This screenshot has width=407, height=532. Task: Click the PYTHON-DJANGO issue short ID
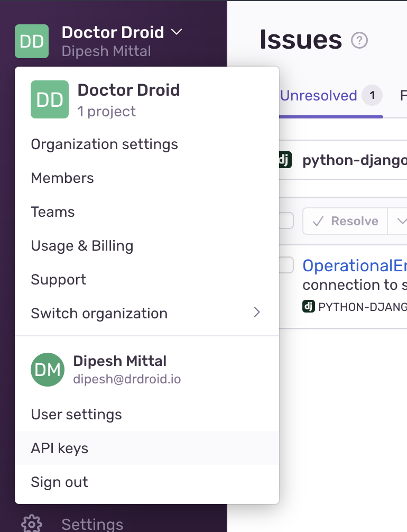[x=363, y=307]
